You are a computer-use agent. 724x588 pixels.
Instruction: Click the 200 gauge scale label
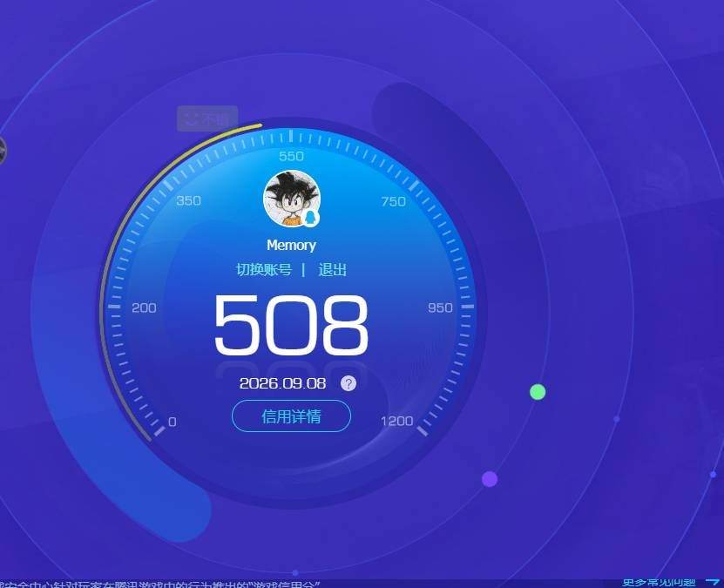(x=144, y=308)
